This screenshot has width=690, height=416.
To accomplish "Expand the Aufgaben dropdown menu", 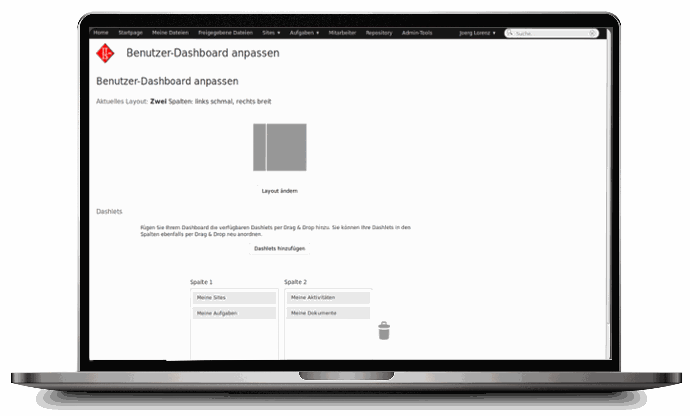I will (304, 33).
